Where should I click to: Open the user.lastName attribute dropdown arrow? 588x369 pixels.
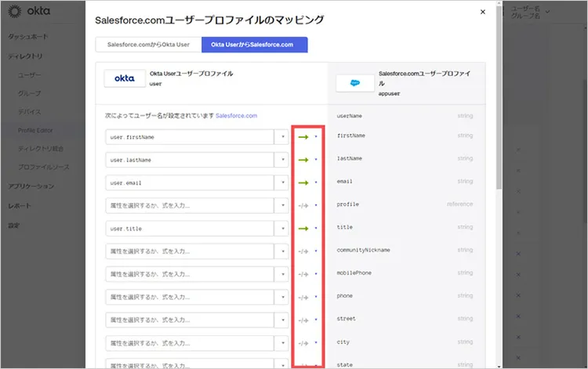[x=283, y=160]
